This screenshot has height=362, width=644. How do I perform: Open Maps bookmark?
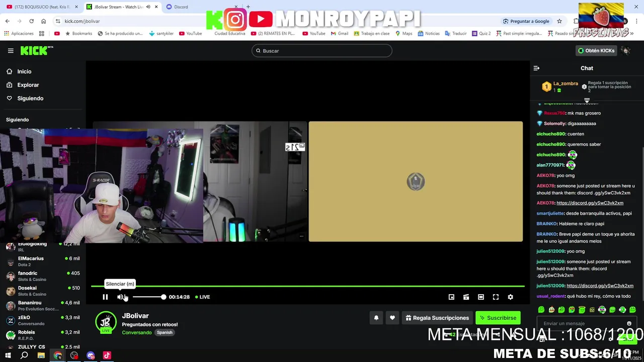[404, 34]
